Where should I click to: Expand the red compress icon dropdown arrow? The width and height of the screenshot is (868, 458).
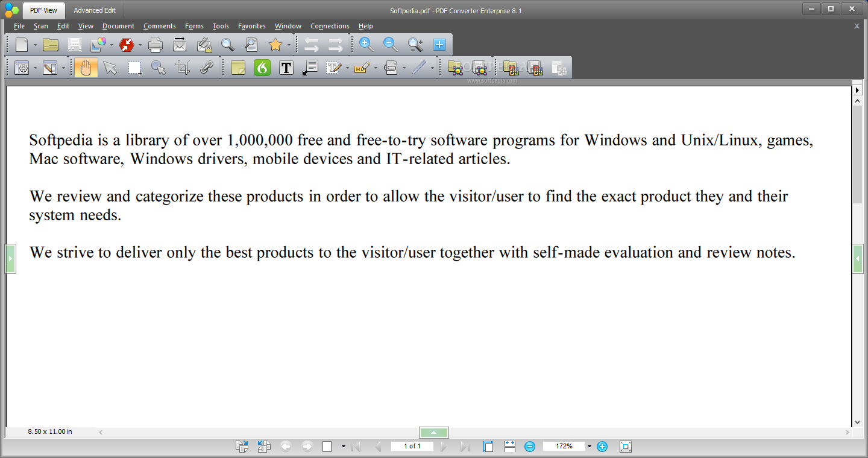click(x=140, y=45)
